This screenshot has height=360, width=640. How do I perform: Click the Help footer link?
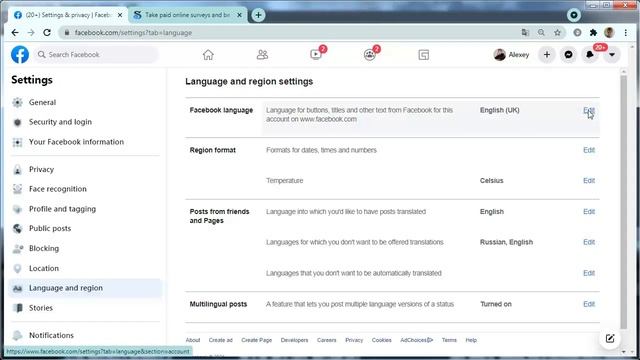(471, 340)
